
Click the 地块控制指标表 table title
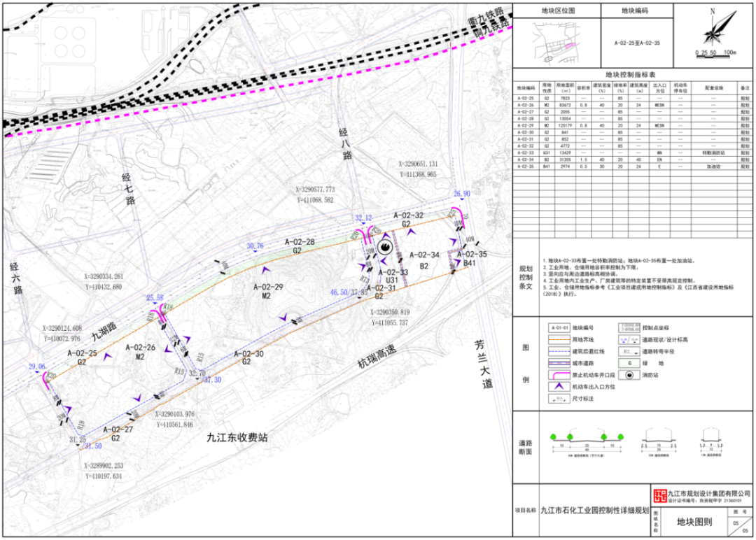tap(631, 75)
